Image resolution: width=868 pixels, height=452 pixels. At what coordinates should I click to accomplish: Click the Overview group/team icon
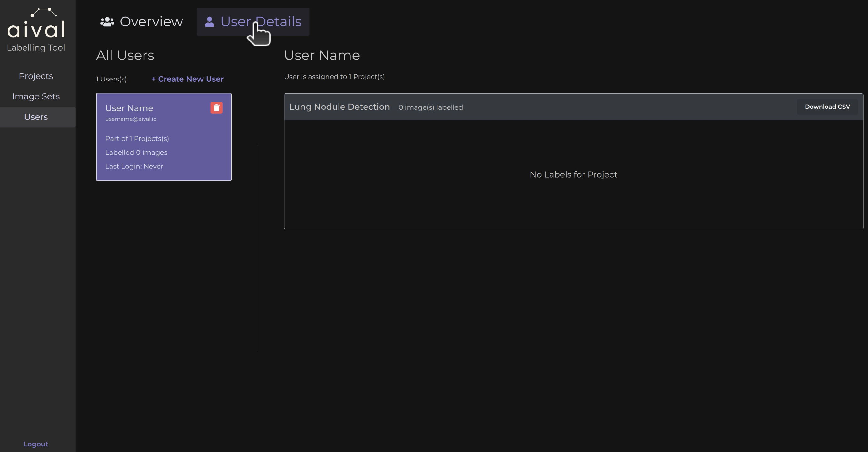[x=107, y=21]
